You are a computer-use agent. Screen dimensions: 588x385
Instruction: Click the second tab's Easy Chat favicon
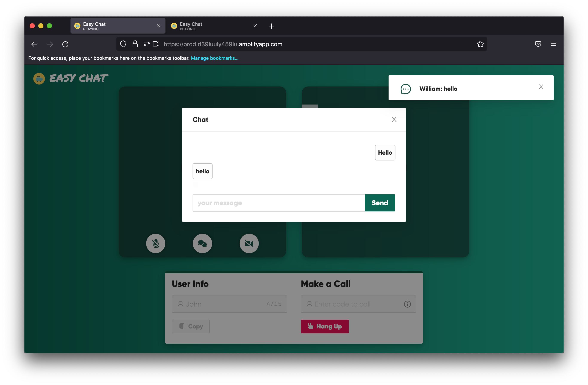pyautogui.click(x=174, y=26)
